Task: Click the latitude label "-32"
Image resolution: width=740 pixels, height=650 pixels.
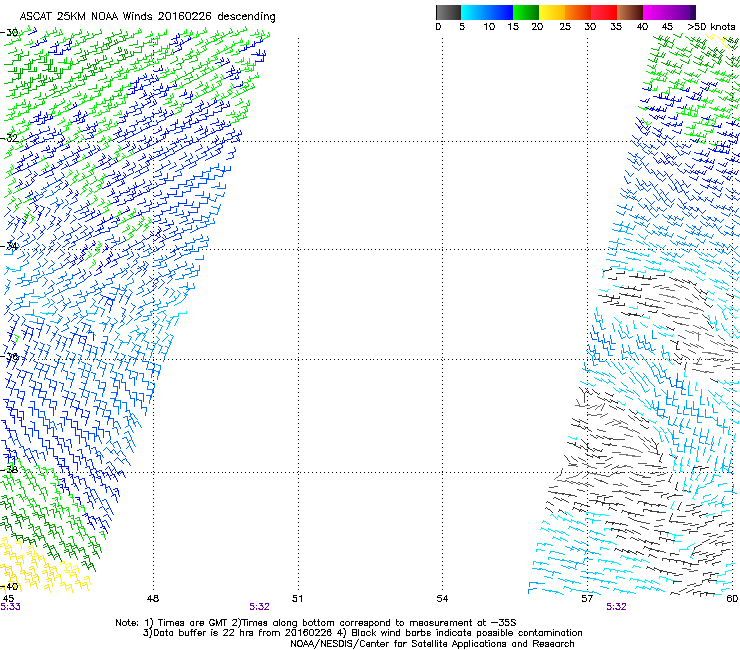Action: coord(9,138)
